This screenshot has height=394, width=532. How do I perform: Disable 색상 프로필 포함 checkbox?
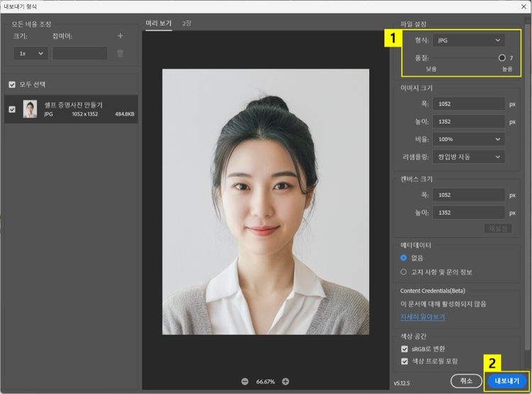tap(404, 361)
